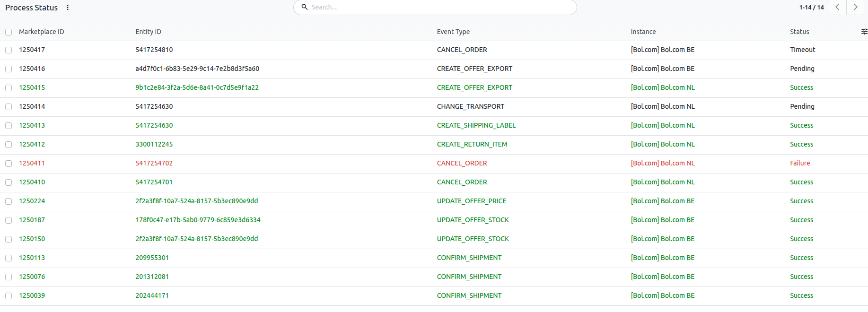This screenshot has width=868, height=312.
Task: Sort by Instance column header
Action: pyautogui.click(x=643, y=32)
